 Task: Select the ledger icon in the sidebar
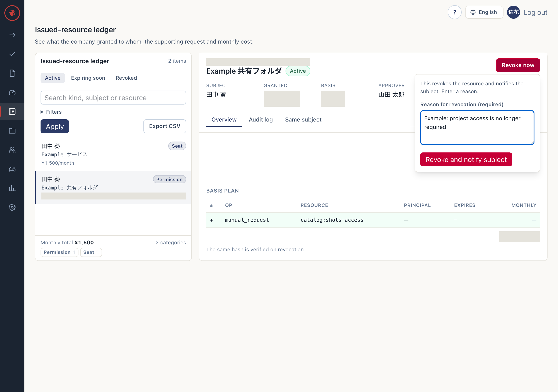point(12,112)
